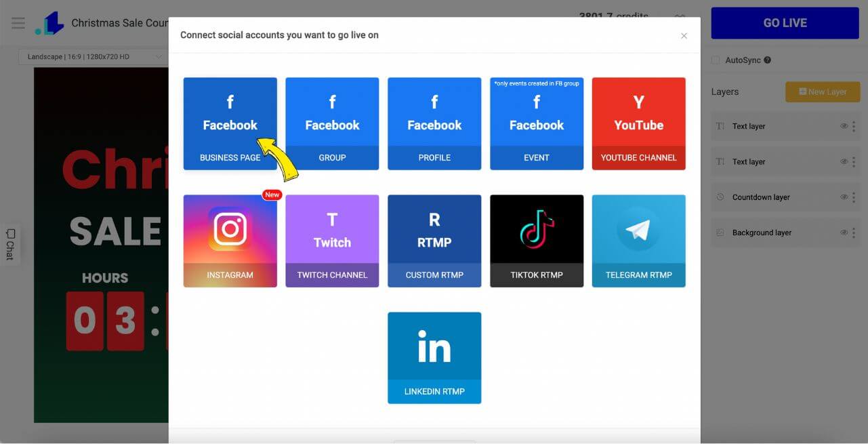This screenshot has height=444, width=868.
Task: Connect a YouTube Channel
Action: [x=639, y=123]
